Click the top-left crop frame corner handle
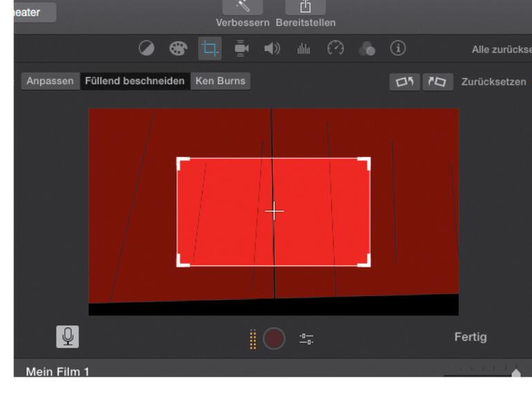The height and width of the screenshot is (399, 532). pyautogui.click(x=182, y=163)
